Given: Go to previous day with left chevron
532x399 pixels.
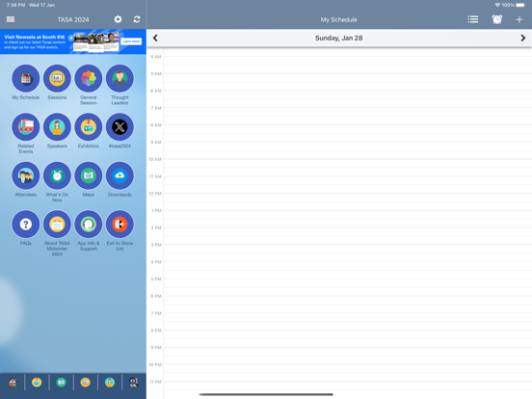Looking at the screenshot, I should 155,38.
